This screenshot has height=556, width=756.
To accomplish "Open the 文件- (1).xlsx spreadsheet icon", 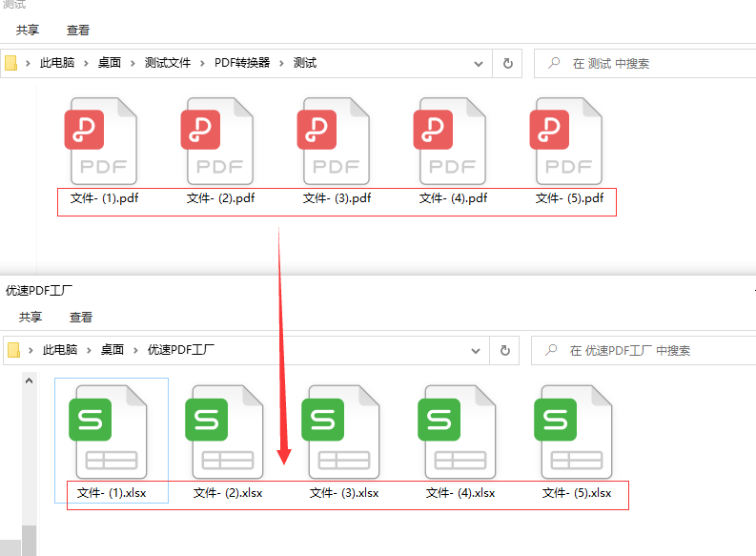I will coord(110,429).
